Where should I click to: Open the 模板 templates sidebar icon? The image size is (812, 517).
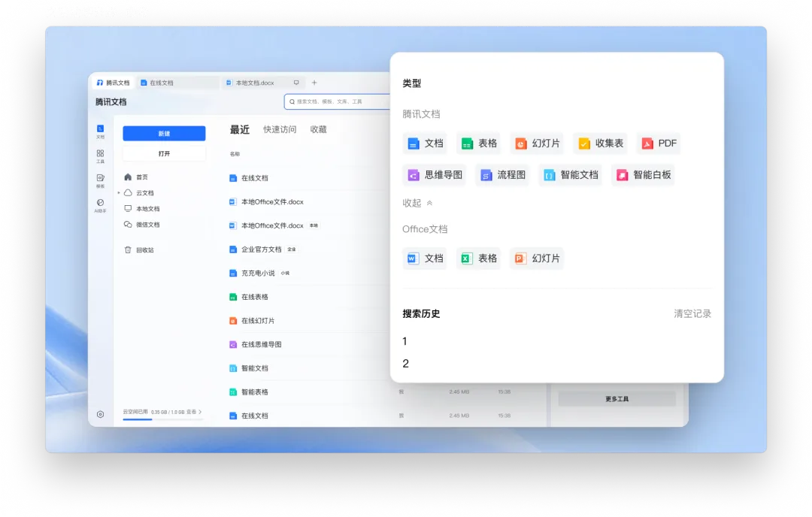[x=100, y=181]
